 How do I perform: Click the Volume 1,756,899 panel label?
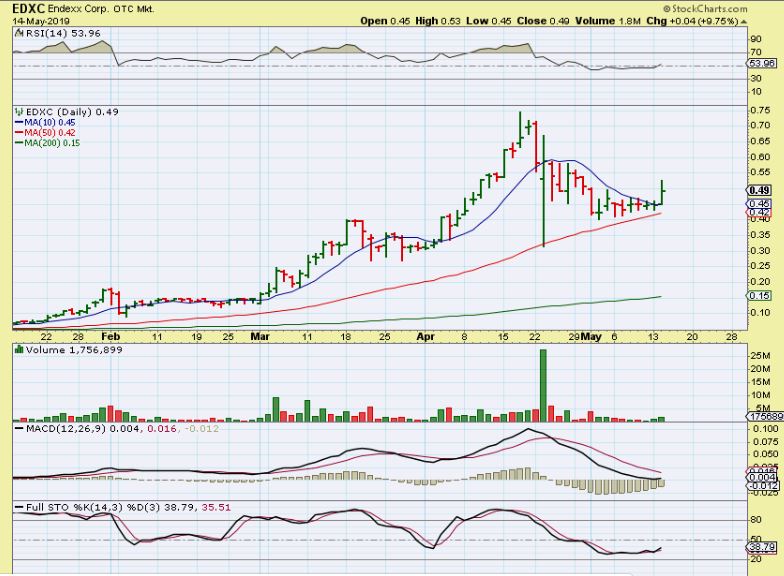(x=74, y=350)
